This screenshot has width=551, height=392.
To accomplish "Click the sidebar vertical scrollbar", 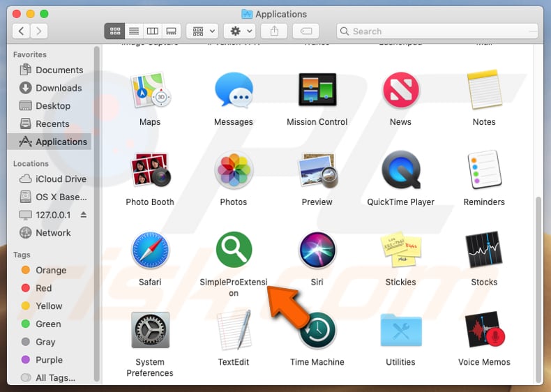I will [97, 213].
